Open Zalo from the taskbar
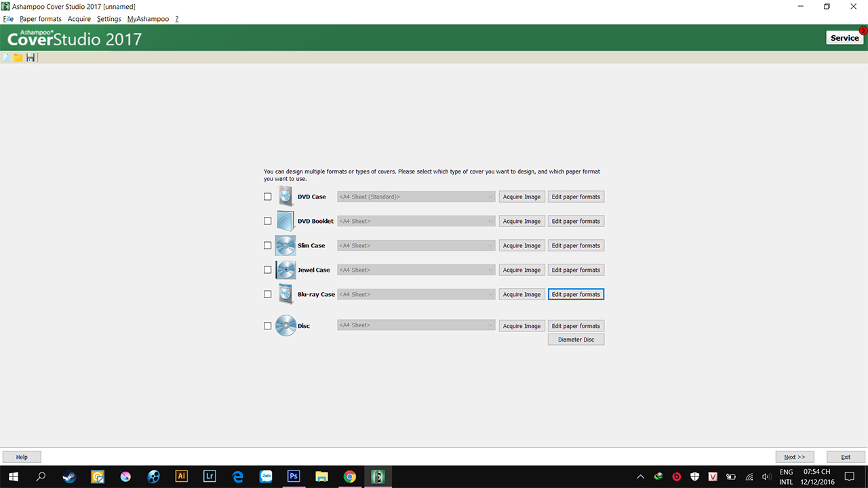Image resolution: width=868 pixels, height=488 pixels. [266, 476]
